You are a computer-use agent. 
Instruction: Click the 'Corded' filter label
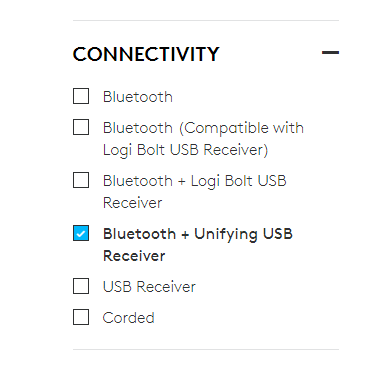point(128,318)
